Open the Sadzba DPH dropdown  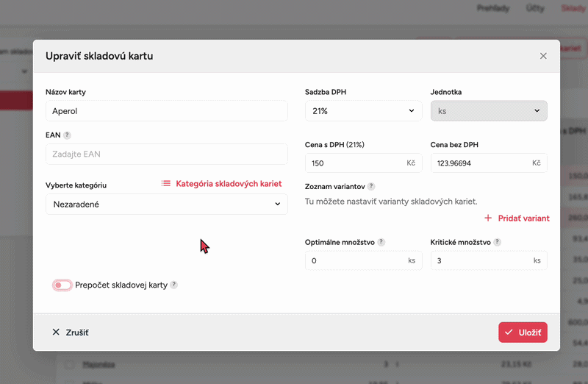pos(359,111)
